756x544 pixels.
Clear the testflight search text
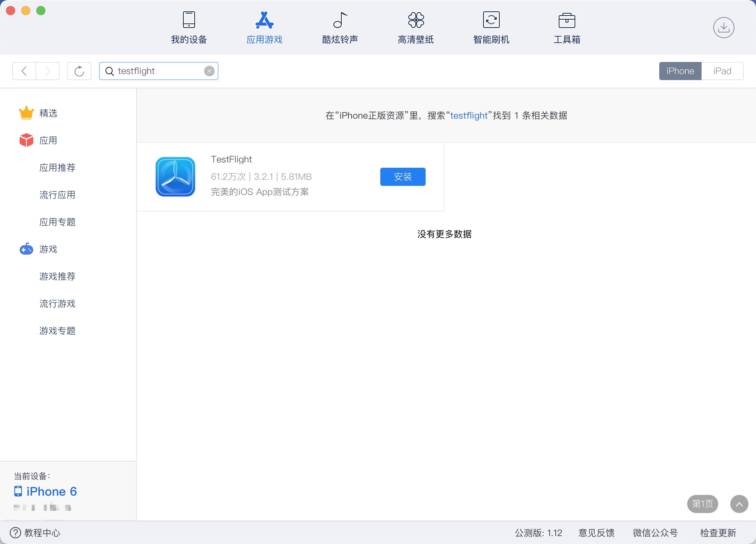pos(209,71)
